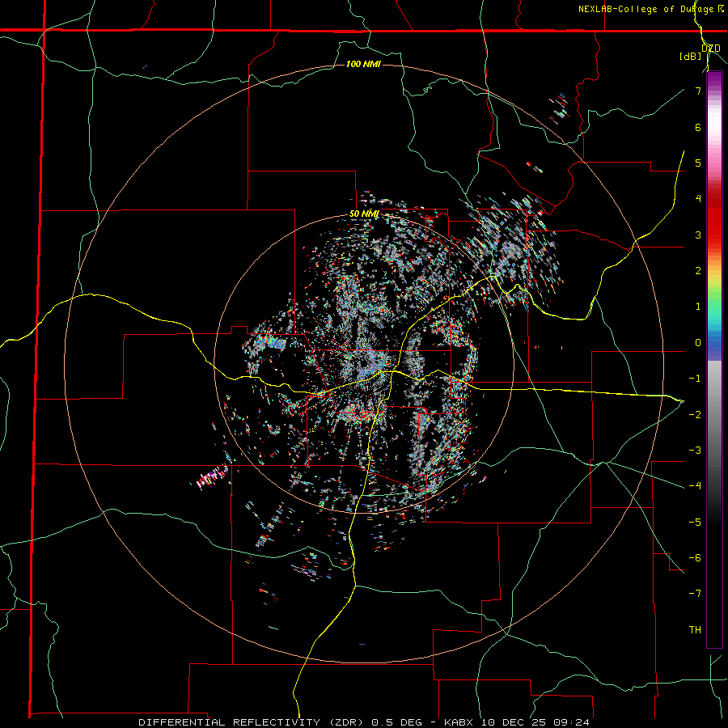This screenshot has width=728, height=728.
Task: Click the magenta high-ZDR echo cluster southwest of radar
Action: click(211, 478)
